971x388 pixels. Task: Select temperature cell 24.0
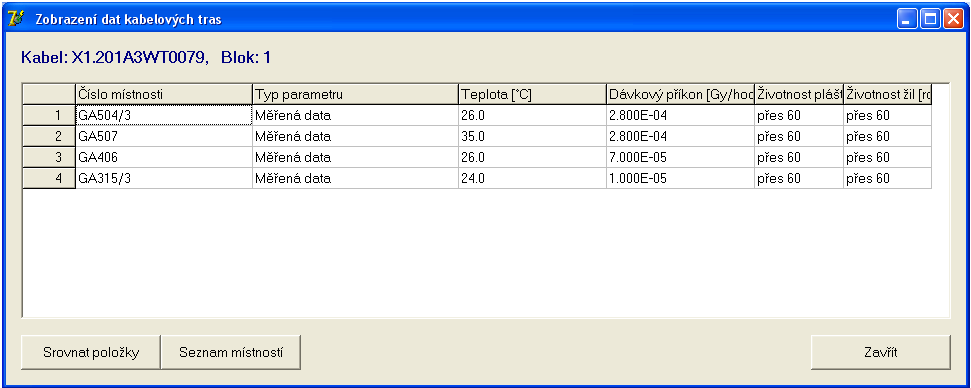click(x=533, y=178)
